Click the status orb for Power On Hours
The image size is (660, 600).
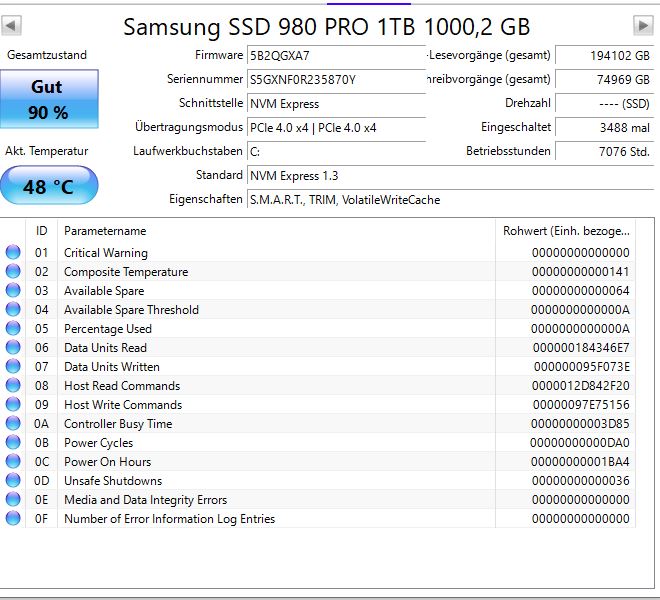click(x=13, y=461)
